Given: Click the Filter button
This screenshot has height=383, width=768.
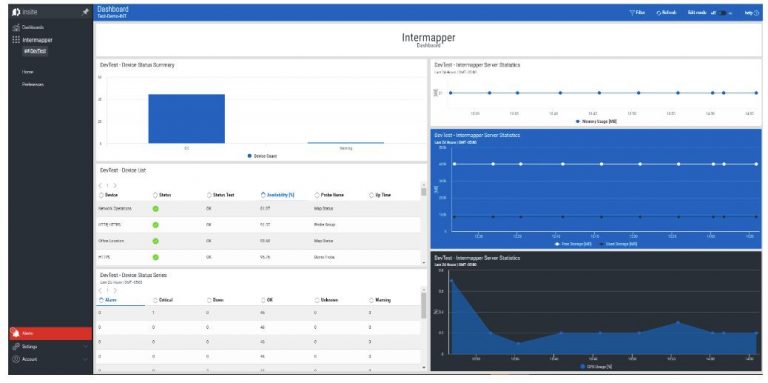Looking at the screenshot, I should coord(637,13).
